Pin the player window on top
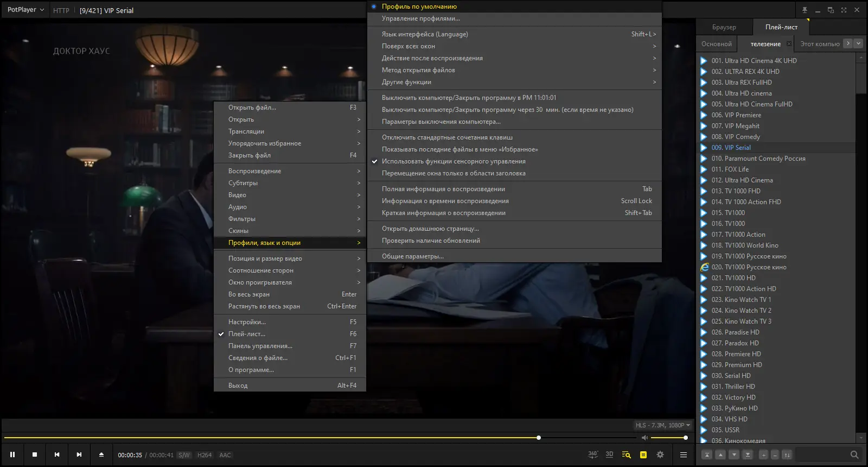 tap(805, 10)
